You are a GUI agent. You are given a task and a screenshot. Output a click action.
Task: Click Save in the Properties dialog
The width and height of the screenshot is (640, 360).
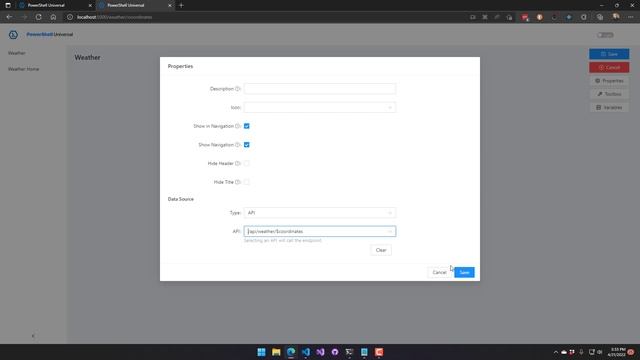tap(464, 272)
